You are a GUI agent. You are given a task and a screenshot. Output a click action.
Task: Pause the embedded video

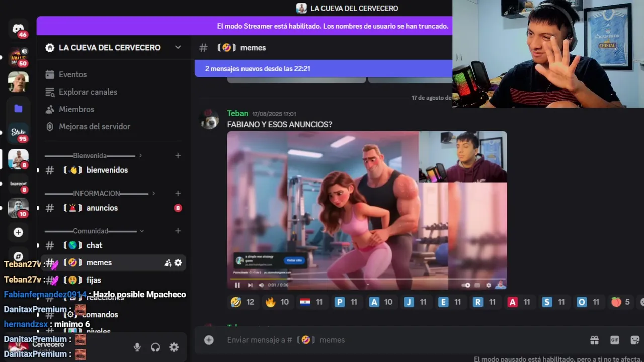pos(237,285)
